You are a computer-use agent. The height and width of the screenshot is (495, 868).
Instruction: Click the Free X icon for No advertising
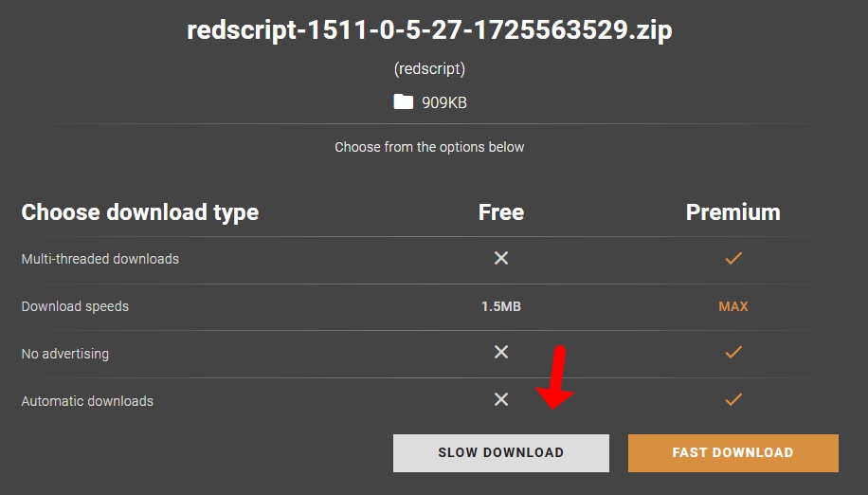click(x=501, y=352)
